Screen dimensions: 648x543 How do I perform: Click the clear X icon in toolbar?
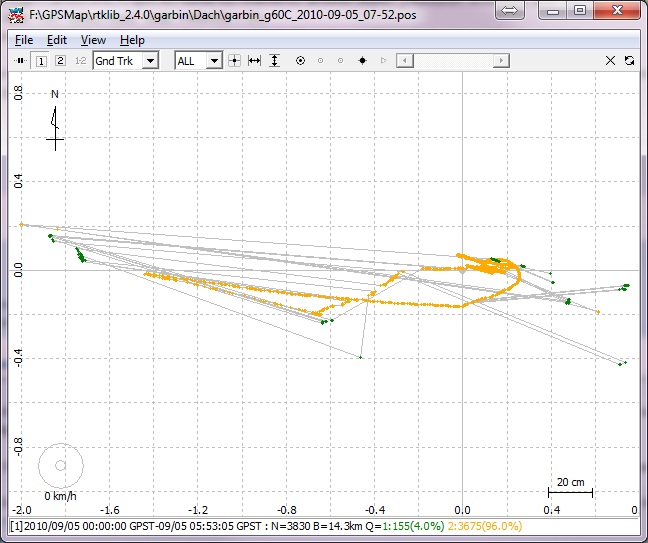coord(611,61)
